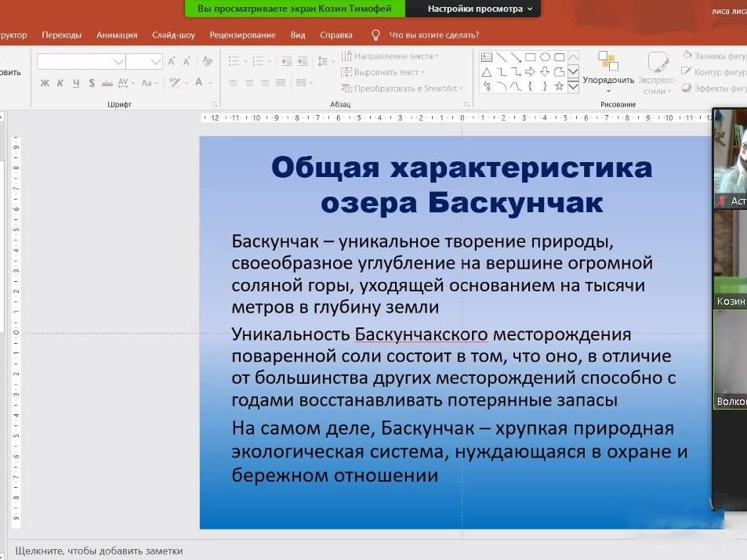Toggle italic (К) formatting

coord(60,83)
